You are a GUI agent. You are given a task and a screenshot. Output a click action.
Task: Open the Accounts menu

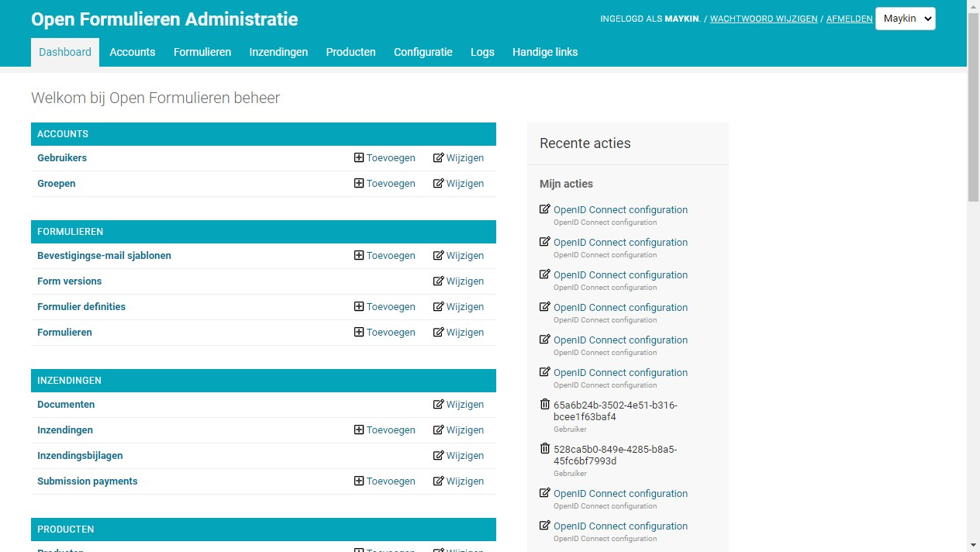point(133,52)
